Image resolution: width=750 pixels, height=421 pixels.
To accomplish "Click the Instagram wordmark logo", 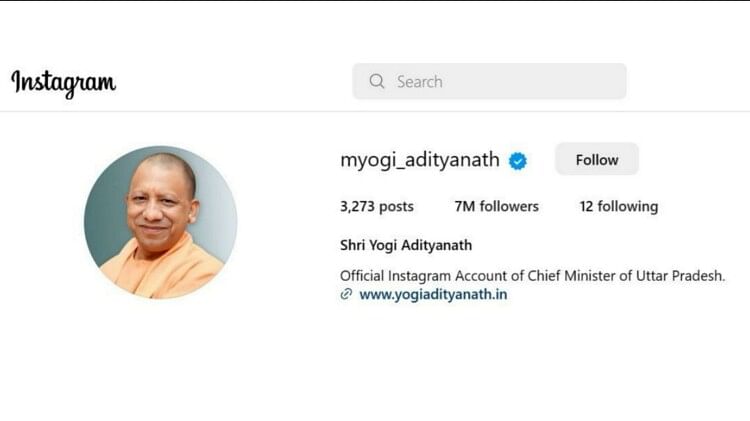I will [x=64, y=83].
